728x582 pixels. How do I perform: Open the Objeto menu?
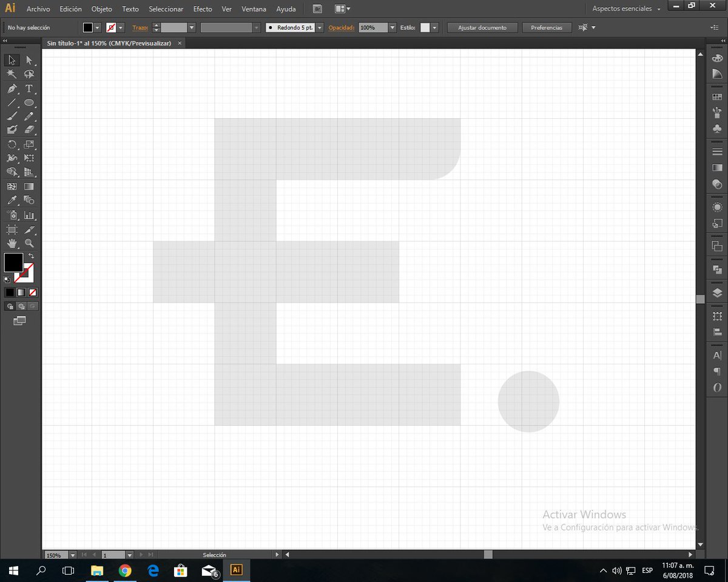(x=102, y=9)
